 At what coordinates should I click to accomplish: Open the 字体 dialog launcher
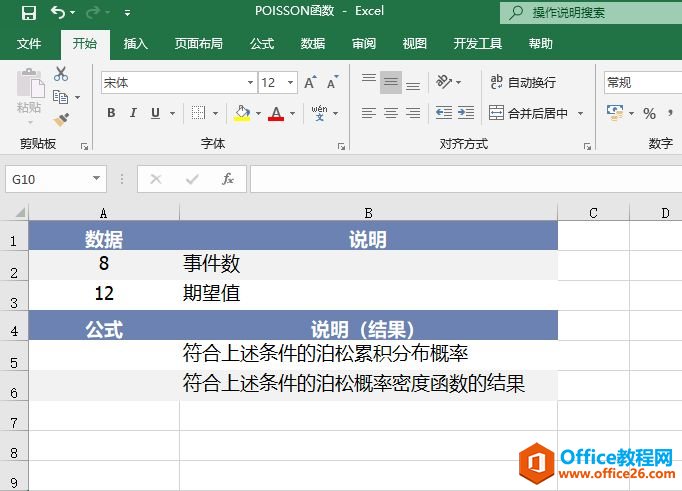pyautogui.click(x=341, y=147)
